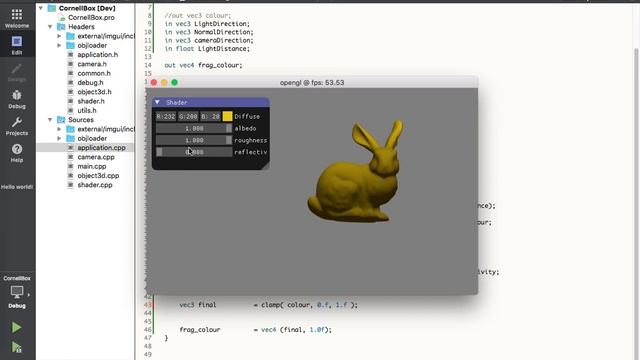Click 'out vec4 frag_colour;' code line

(x=203, y=65)
